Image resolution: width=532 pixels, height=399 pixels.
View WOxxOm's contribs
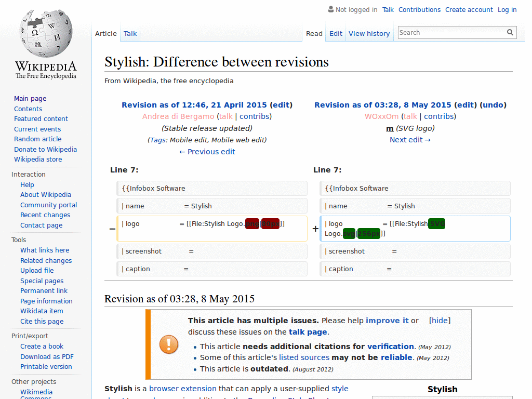pos(438,116)
